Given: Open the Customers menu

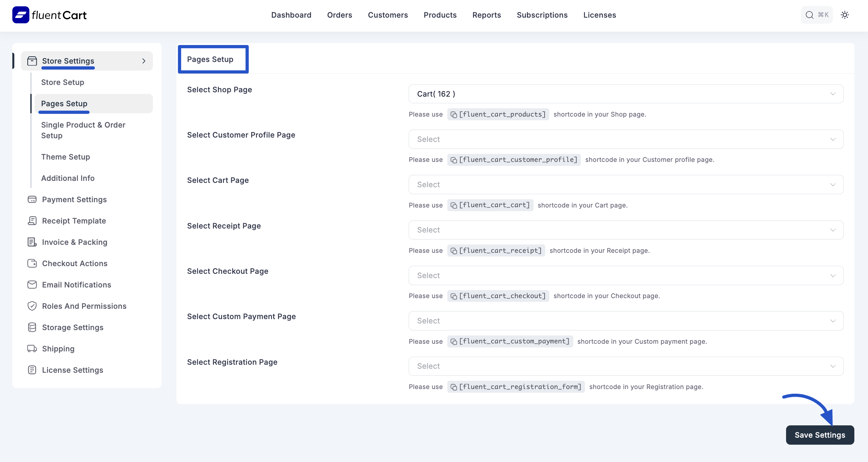Looking at the screenshot, I should point(387,15).
